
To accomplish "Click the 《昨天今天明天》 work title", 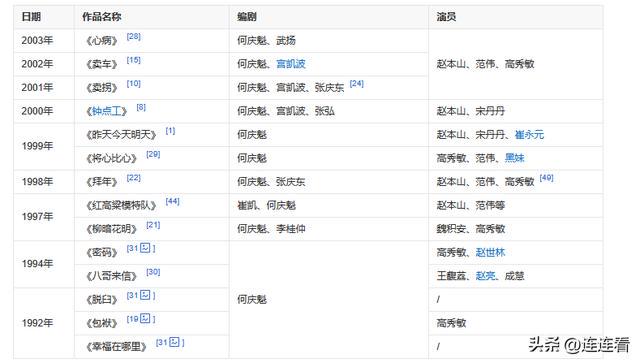I will 121,135.
